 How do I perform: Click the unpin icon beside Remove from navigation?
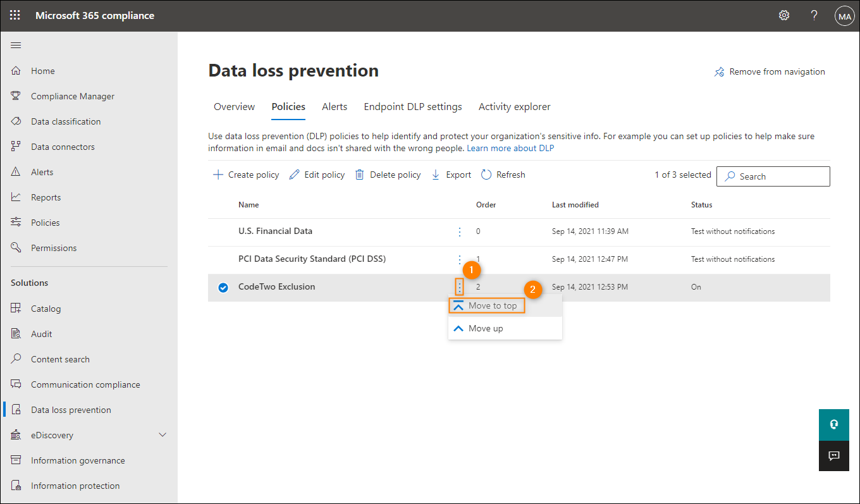click(719, 72)
